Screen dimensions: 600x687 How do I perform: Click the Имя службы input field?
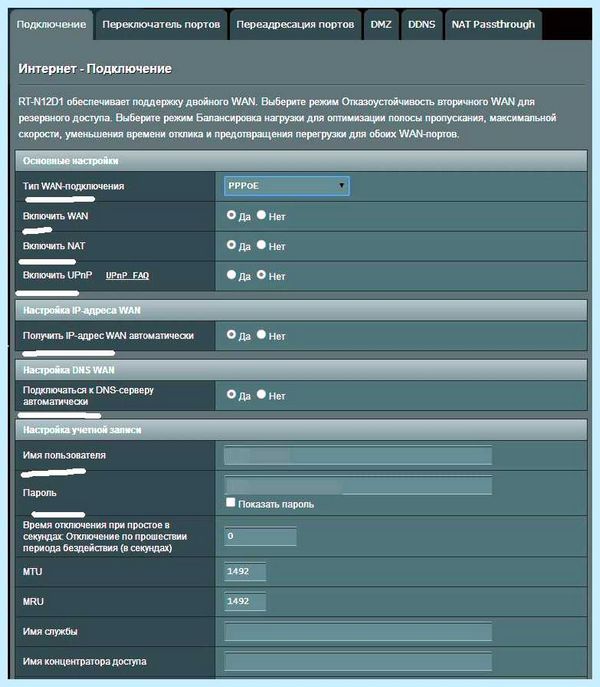coord(358,631)
